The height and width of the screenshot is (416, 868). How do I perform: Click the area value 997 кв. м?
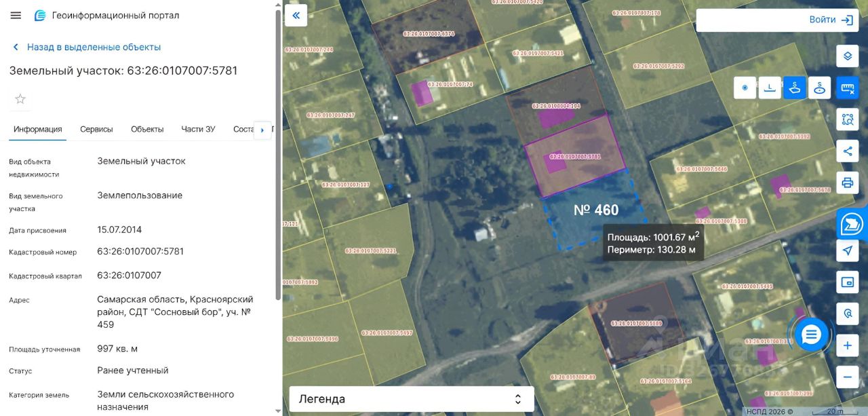tap(117, 349)
